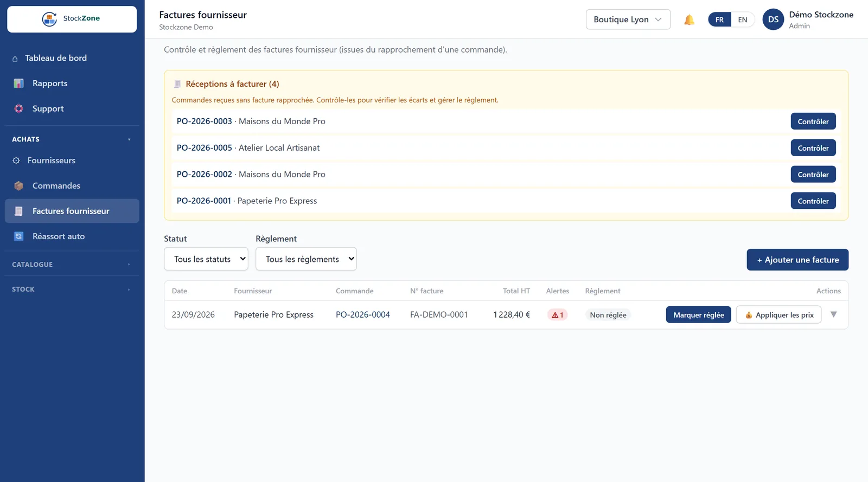Click the DS user avatar
The image size is (868, 482).
click(x=773, y=20)
